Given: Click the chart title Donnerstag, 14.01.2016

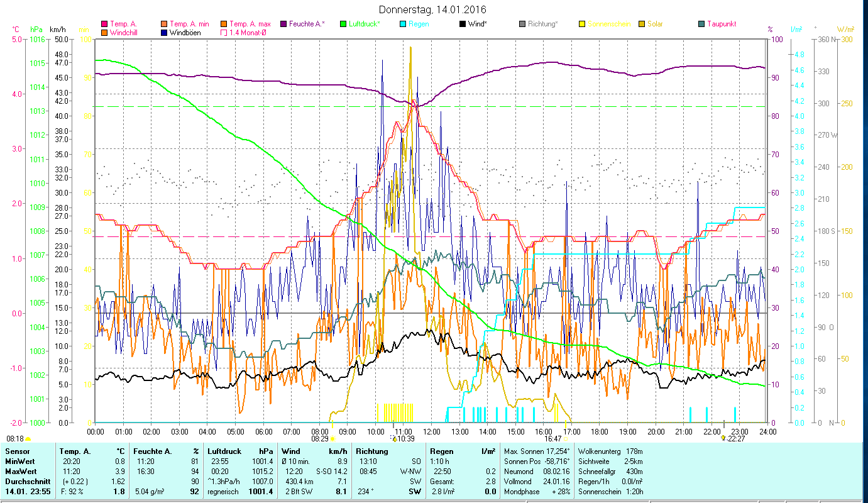Looking at the screenshot, I should pos(433,9).
